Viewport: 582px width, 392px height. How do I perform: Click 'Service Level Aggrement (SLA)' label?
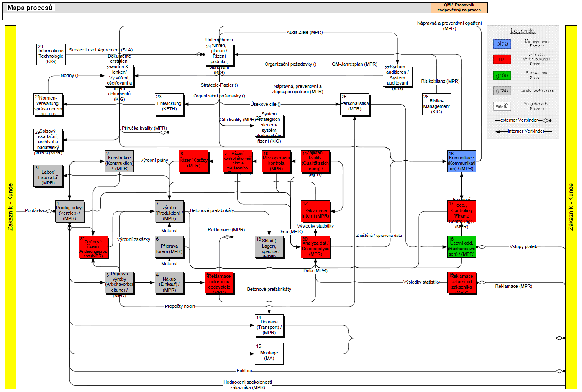101,50
